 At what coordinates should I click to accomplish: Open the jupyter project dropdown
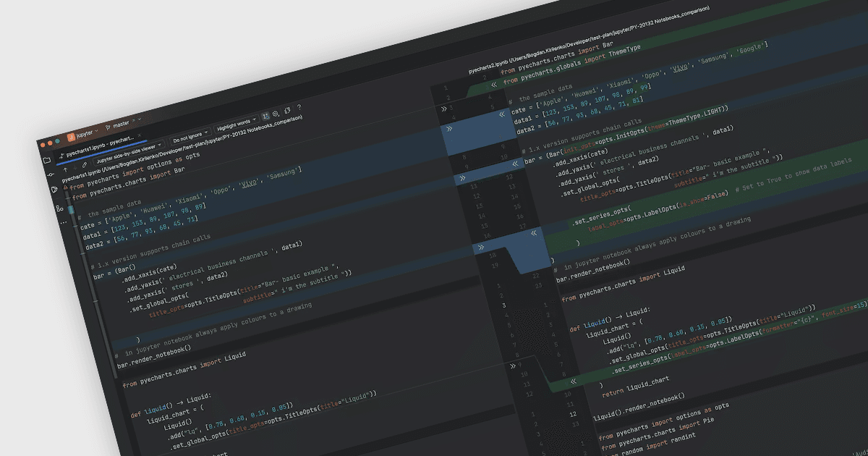click(x=83, y=135)
